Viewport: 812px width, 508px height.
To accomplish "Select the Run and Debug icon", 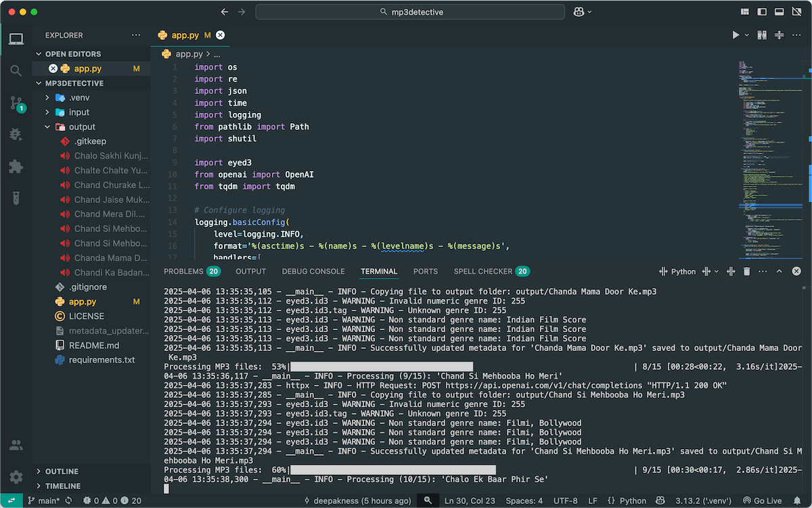I will (15, 135).
